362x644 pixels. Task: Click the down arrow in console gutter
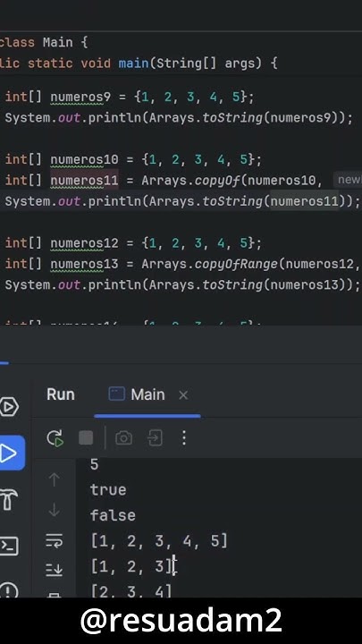55,510
